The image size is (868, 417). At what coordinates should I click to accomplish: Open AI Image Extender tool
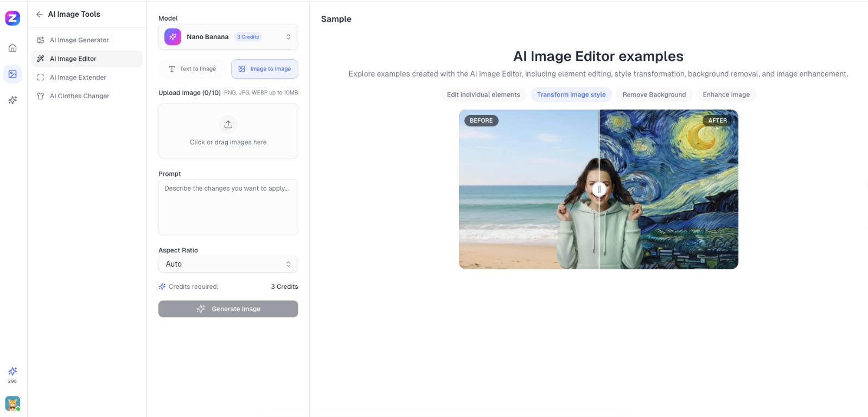(x=87, y=78)
